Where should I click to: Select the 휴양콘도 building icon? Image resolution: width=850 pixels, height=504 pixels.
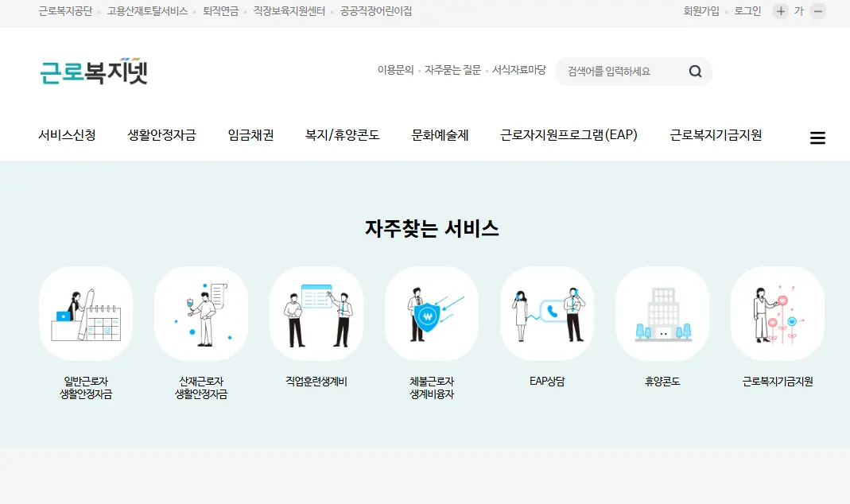[662, 313]
